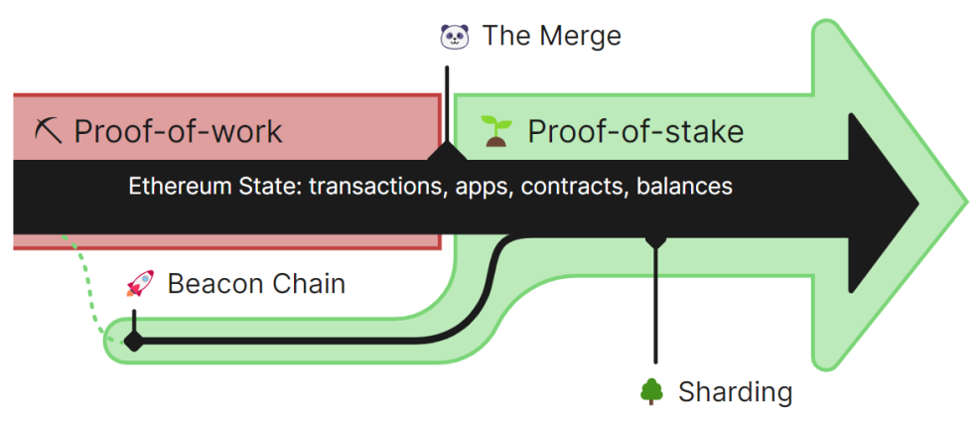Click the Sharding marker on the black arrow
The height and width of the screenshot is (423, 980).
click(x=655, y=239)
